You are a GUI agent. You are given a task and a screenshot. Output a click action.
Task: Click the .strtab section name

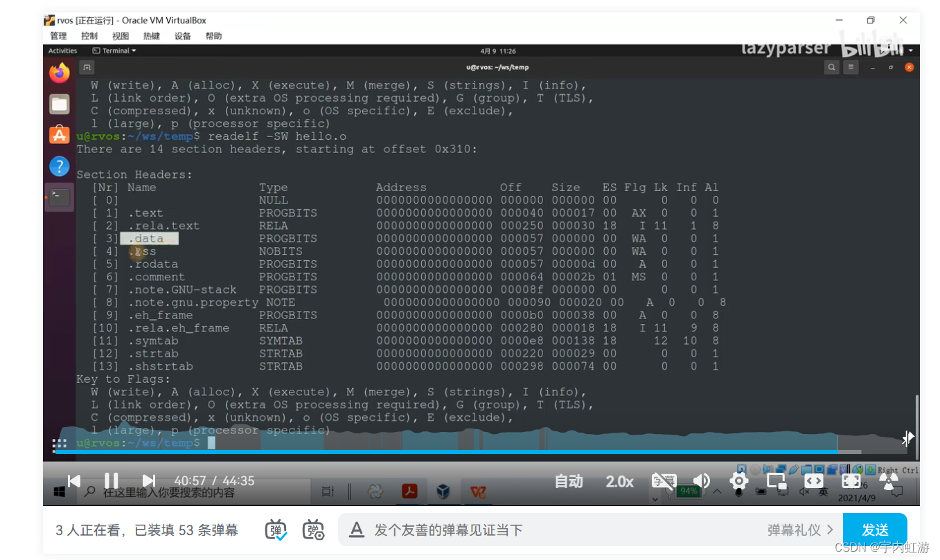(x=153, y=354)
